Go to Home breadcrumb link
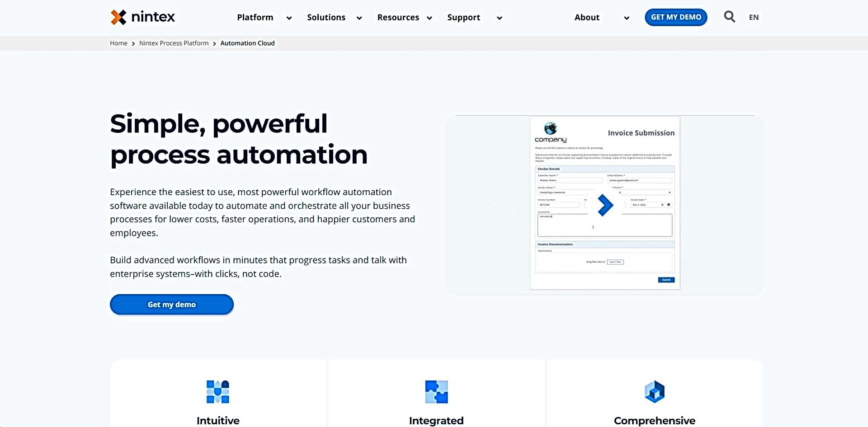Viewport: 868px width, 427px height. (x=118, y=43)
